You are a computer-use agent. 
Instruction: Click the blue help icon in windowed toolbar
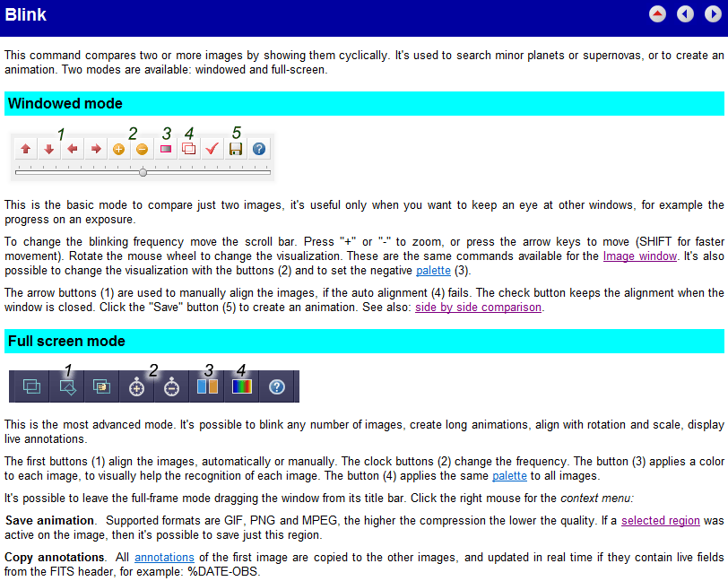click(259, 149)
